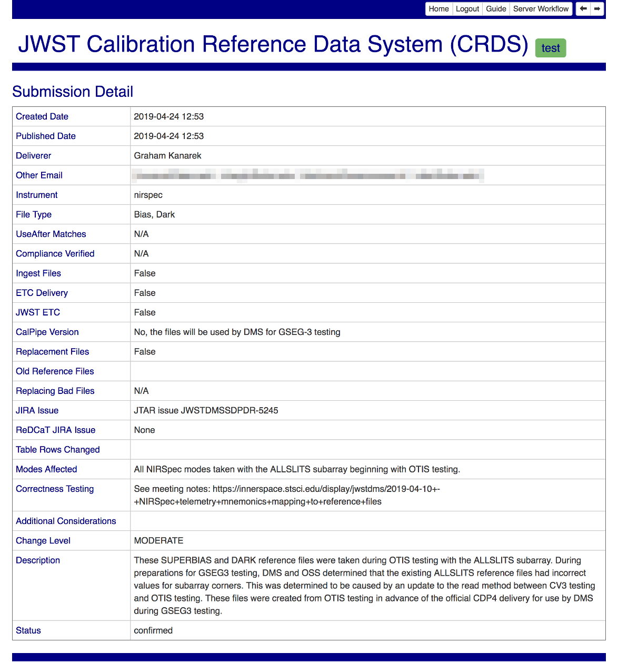Open the Home menu item
The height and width of the screenshot is (672, 618).
[439, 9]
